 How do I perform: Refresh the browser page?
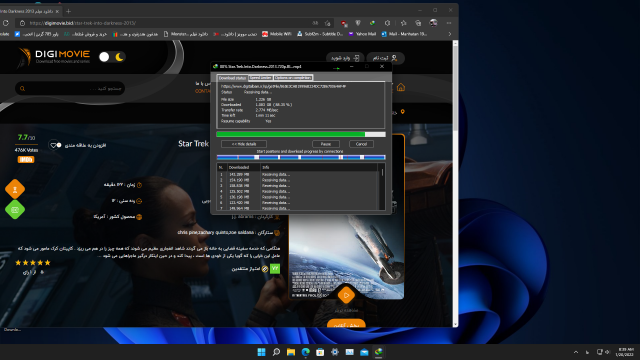6,23
